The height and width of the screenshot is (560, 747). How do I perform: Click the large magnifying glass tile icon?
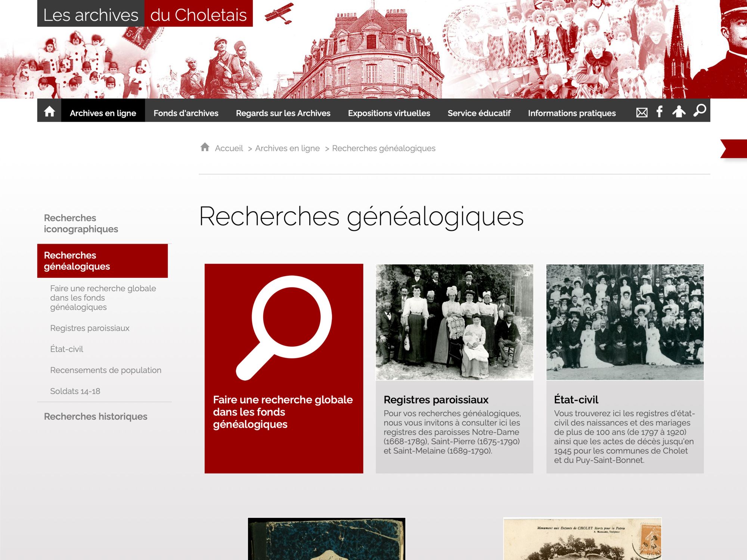[x=284, y=328]
